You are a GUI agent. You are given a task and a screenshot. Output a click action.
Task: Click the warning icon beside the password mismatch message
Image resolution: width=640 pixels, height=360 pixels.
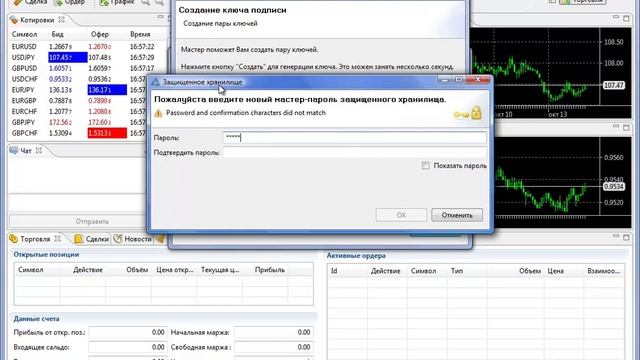point(158,113)
